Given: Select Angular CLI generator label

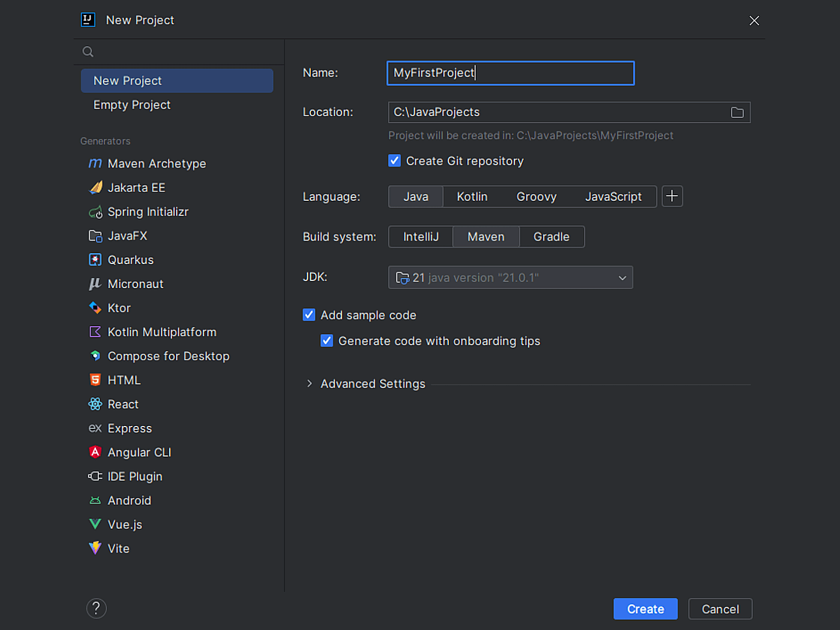Looking at the screenshot, I should 140,452.
